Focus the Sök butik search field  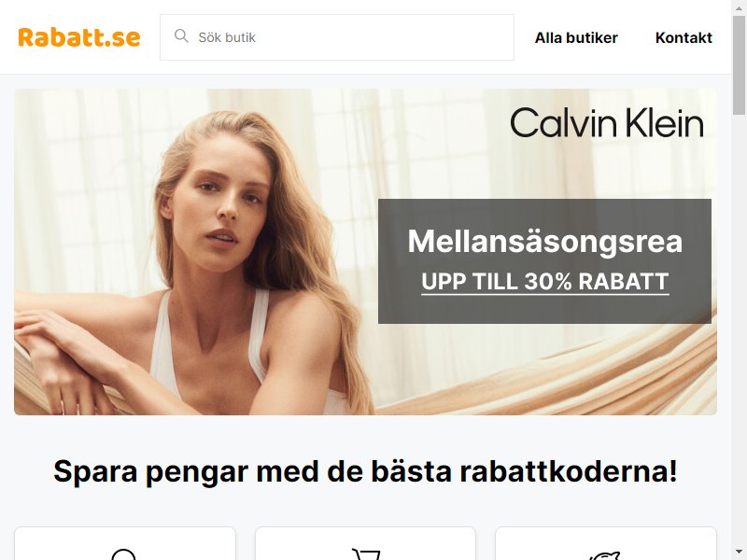pos(337,37)
